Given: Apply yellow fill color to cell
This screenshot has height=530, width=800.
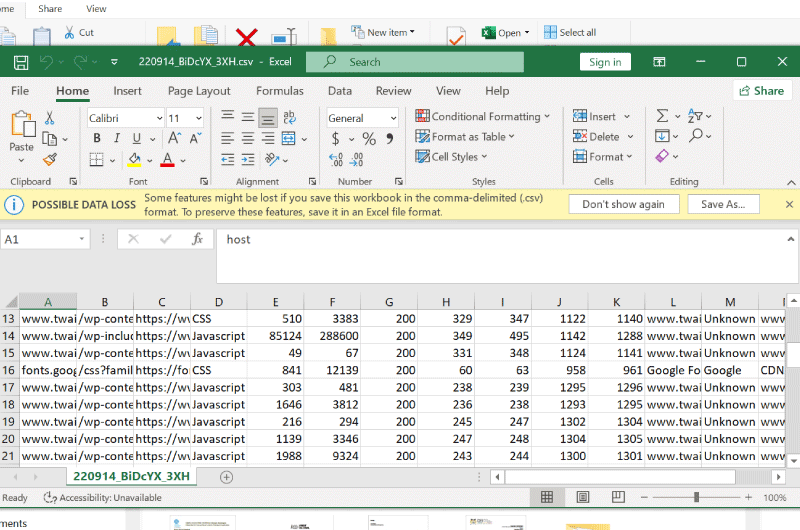Looking at the screenshot, I should point(134,160).
